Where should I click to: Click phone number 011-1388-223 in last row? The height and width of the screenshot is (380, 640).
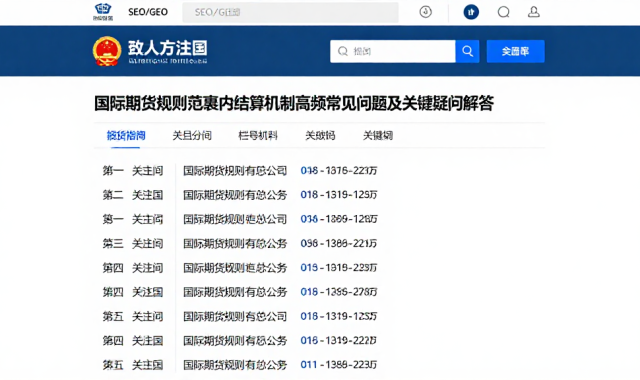click(x=339, y=364)
